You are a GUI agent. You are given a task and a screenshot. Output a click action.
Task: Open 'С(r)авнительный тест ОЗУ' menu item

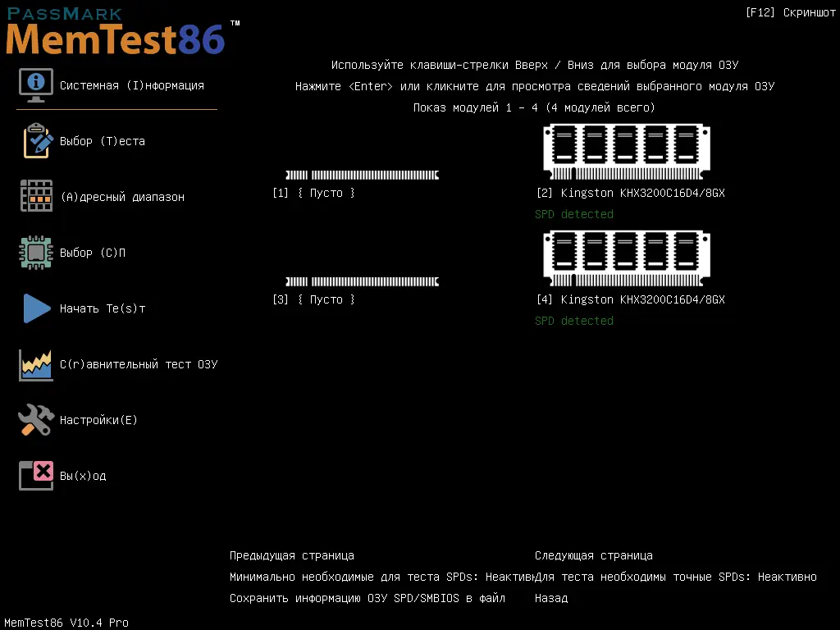pos(138,364)
